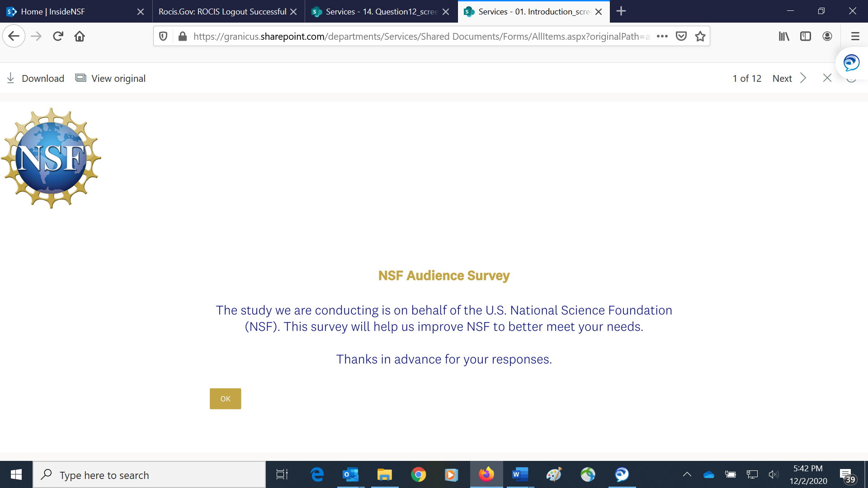Toggle the Firefox sidebar icon

(x=806, y=36)
